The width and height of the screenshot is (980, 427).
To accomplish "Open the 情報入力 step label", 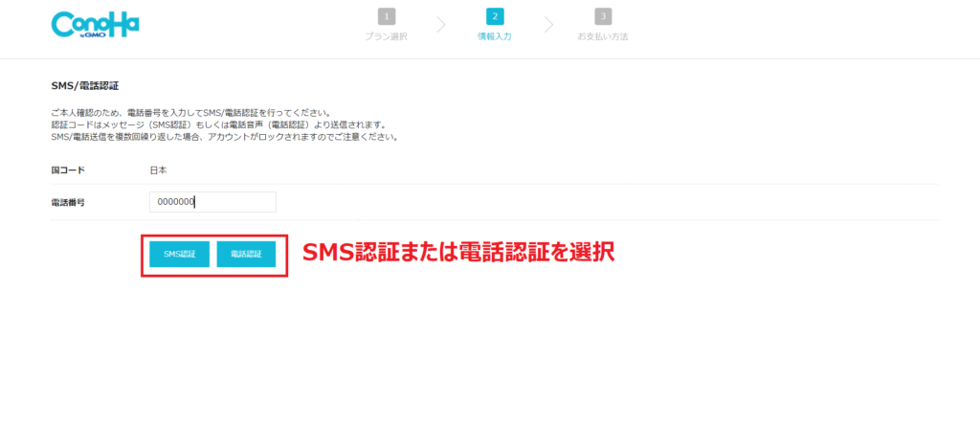I will pyautogui.click(x=495, y=37).
